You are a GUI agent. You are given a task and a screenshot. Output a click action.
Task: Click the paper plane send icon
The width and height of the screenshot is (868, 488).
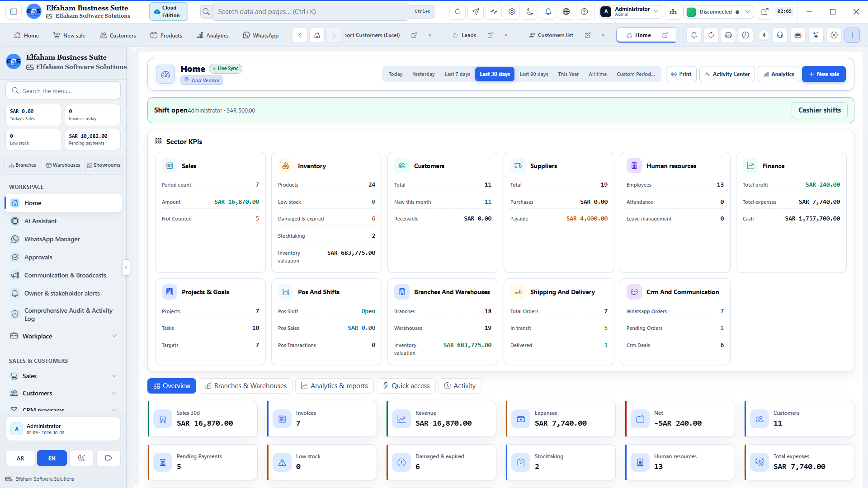point(476,12)
